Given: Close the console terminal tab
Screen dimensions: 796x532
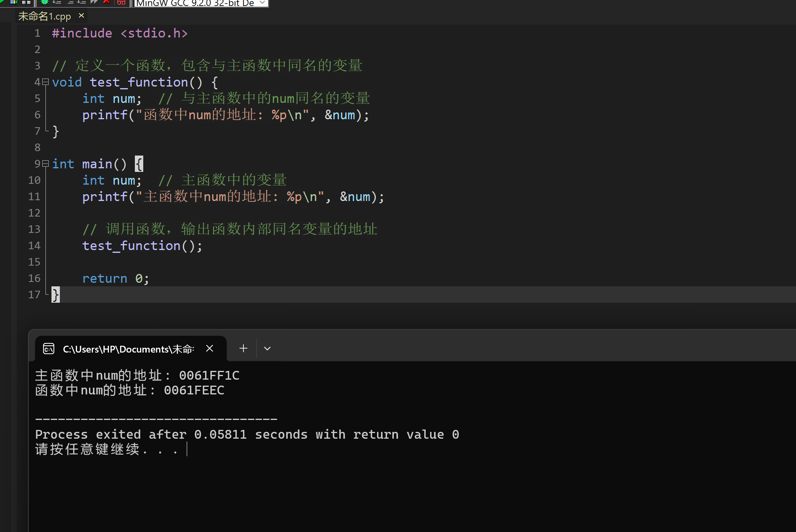Looking at the screenshot, I should point(209,349).
